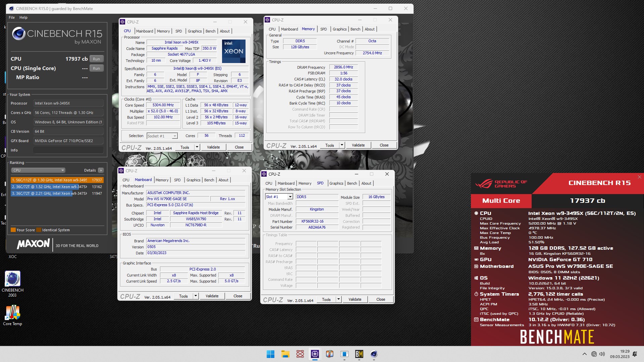Click the Info input field in Cinebench

(x=68, y=150)
